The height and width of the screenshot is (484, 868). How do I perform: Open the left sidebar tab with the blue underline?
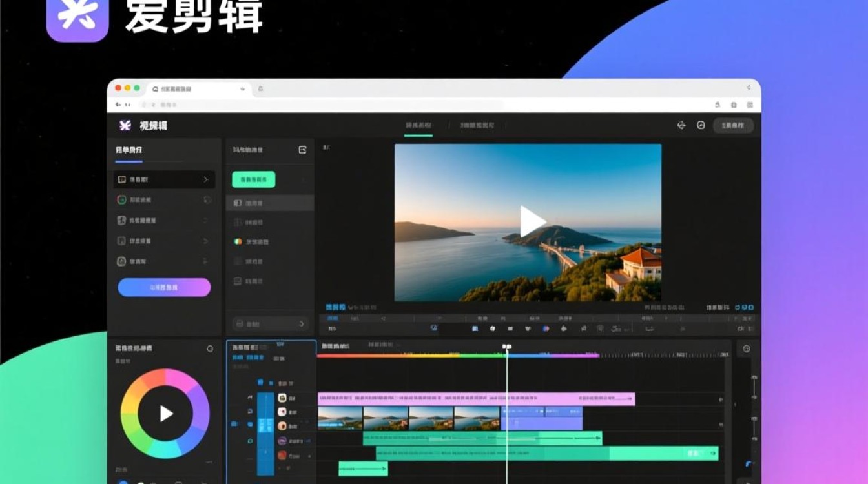tap(129, 150)
